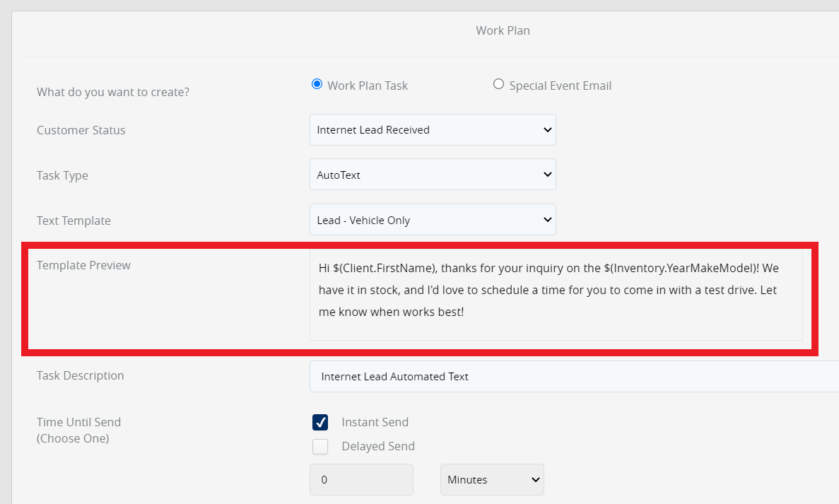
Task: Click the Instant Send label text
Action: tap(375, 422)
